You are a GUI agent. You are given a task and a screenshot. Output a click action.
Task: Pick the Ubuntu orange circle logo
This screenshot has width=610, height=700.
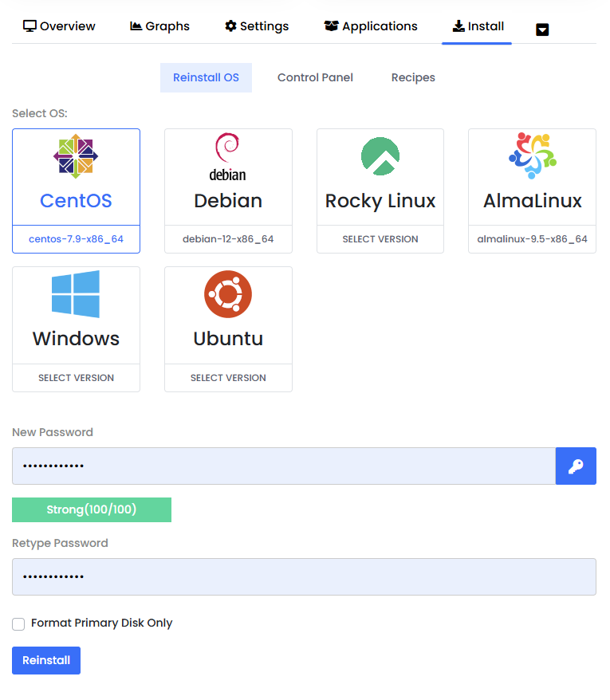point(228,294)
